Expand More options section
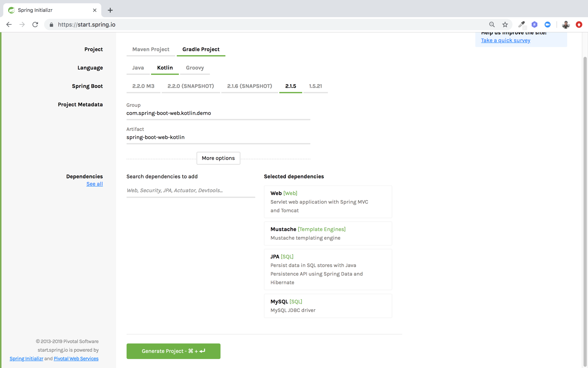The width and height of the screenshot is (588, 368). (218, 158)
